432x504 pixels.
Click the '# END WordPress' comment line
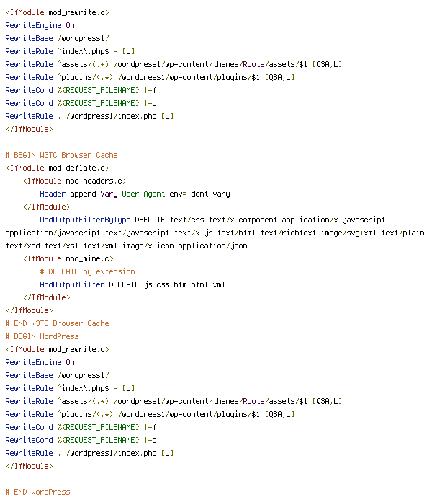coord(38,492)
